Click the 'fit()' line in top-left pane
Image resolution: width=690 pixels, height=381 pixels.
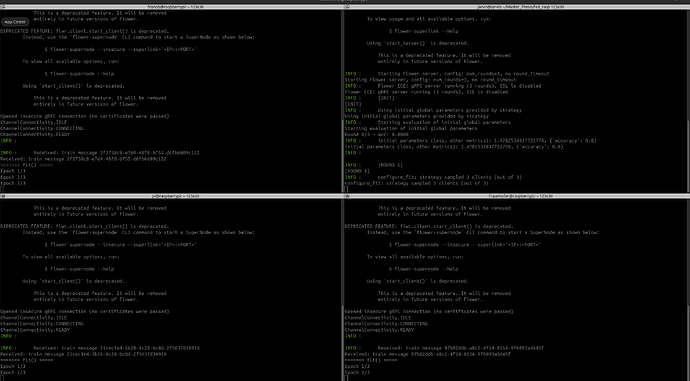[x=26, y=165]
